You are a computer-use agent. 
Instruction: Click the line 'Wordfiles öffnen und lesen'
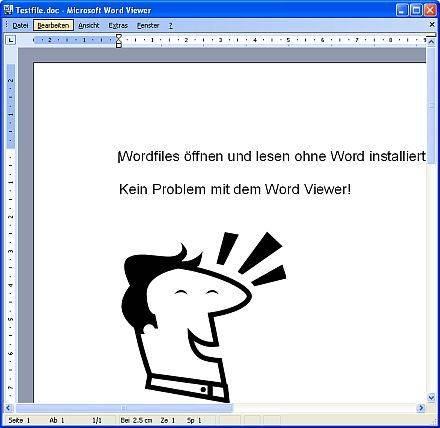pyautogui.click(x=272, y=156)
